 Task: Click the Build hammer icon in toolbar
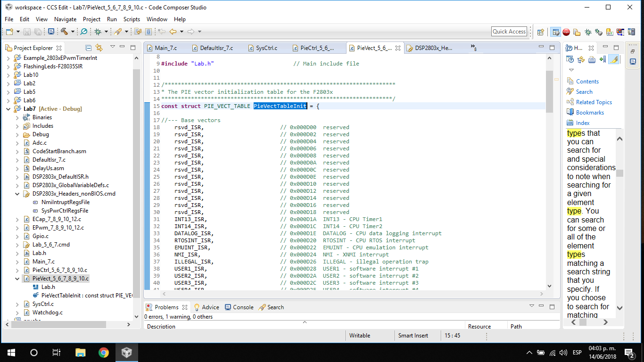coord(64,32)
